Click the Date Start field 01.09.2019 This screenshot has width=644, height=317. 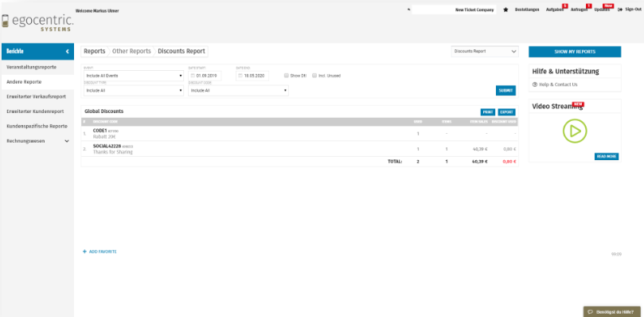click(x=205, y=76)
